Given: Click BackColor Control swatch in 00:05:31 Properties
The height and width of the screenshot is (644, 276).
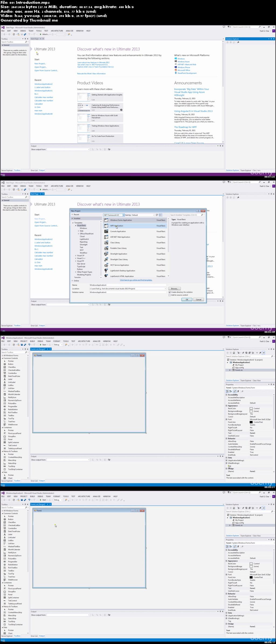Looking at the screenshot, I should [251, 408].
